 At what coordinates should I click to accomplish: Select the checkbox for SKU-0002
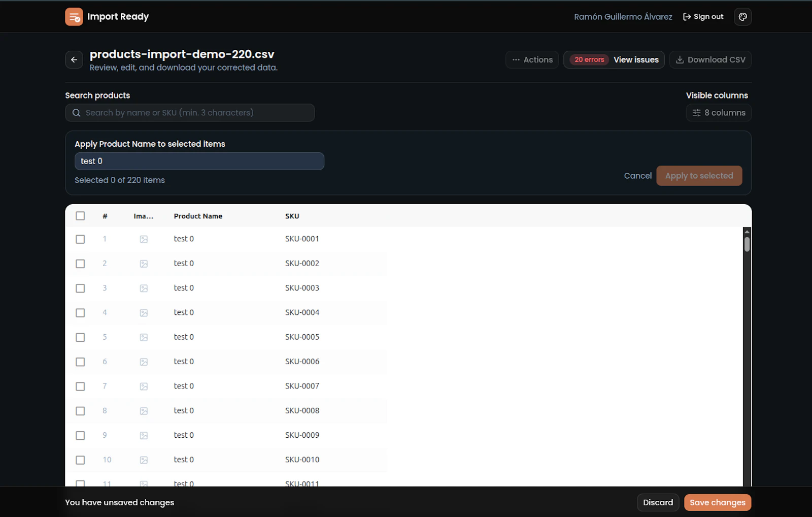pos(80,264)
